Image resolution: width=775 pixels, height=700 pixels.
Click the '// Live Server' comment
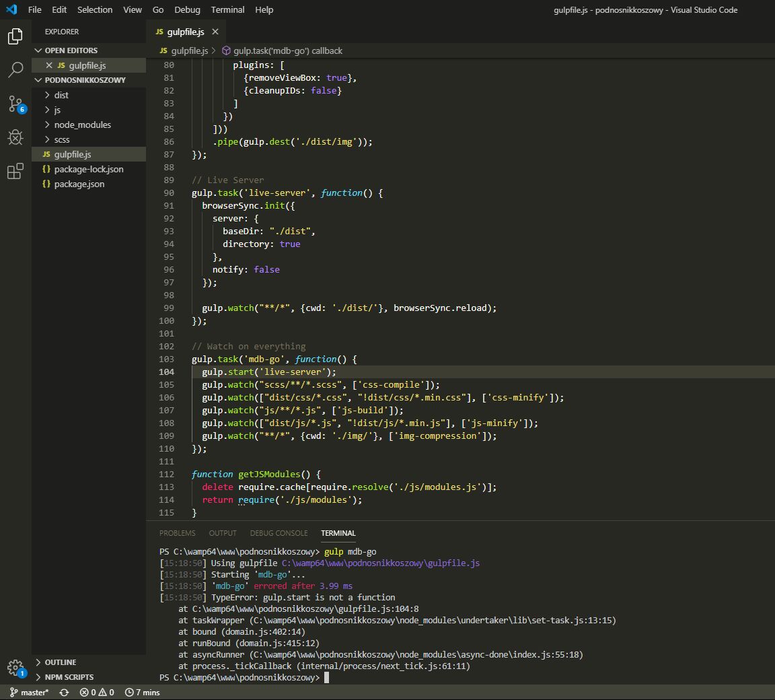228,180
